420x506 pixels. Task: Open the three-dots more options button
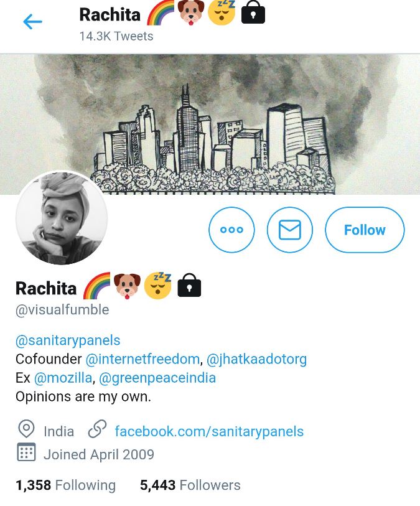231,230
